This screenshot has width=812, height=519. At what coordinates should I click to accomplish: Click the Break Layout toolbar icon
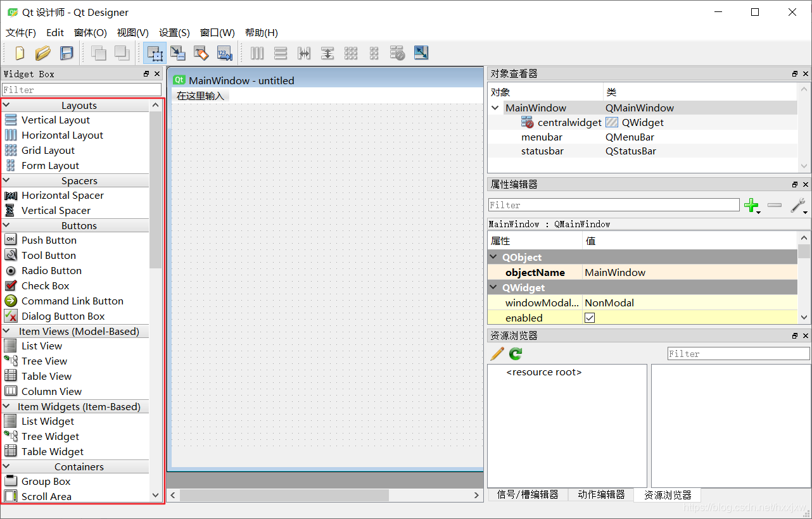pos(397,53)
